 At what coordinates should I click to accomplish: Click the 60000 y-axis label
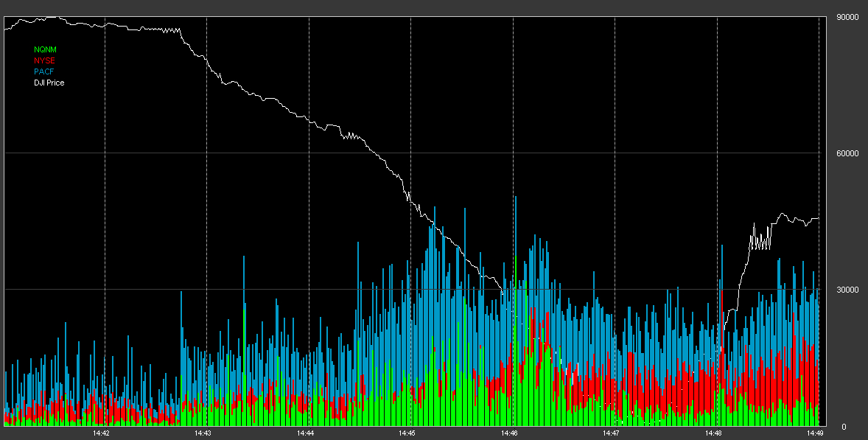tap(848, 153)
